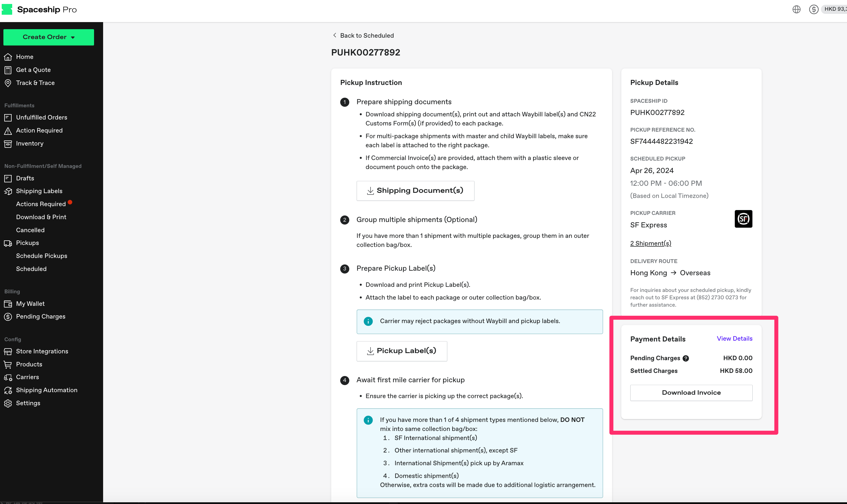The height and width of the screenshot is (504, 847).
Task: Select Scheduled under Pickups menu
Action: tap(31, 268)
